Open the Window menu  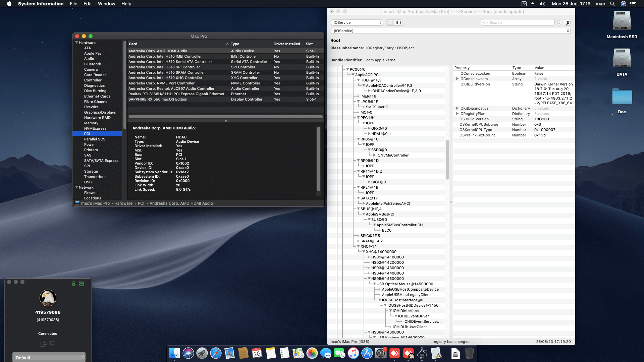[x=106, y=4]
